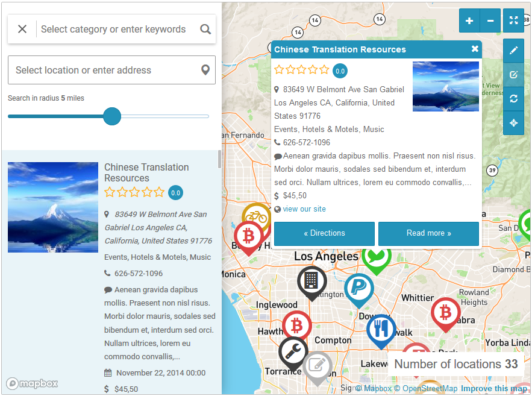Click the date November 22, 2014 00:00

(x=161, y=373)
